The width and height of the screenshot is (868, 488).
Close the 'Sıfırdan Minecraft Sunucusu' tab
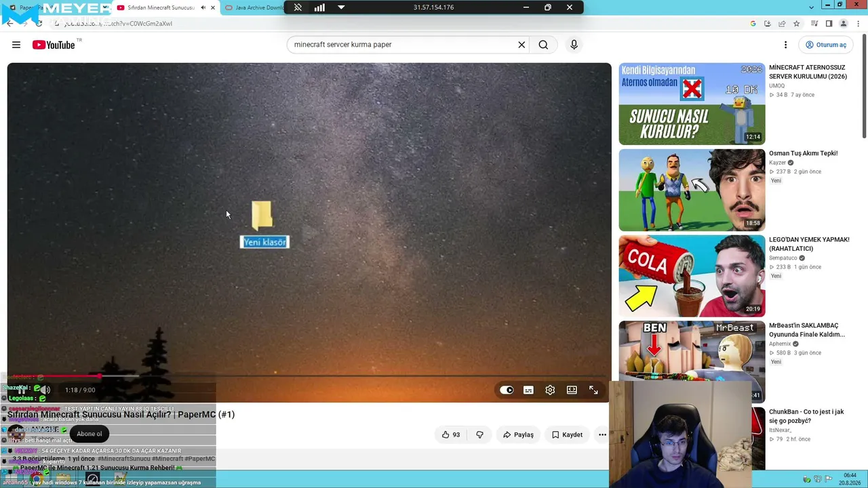click(212, 7)
